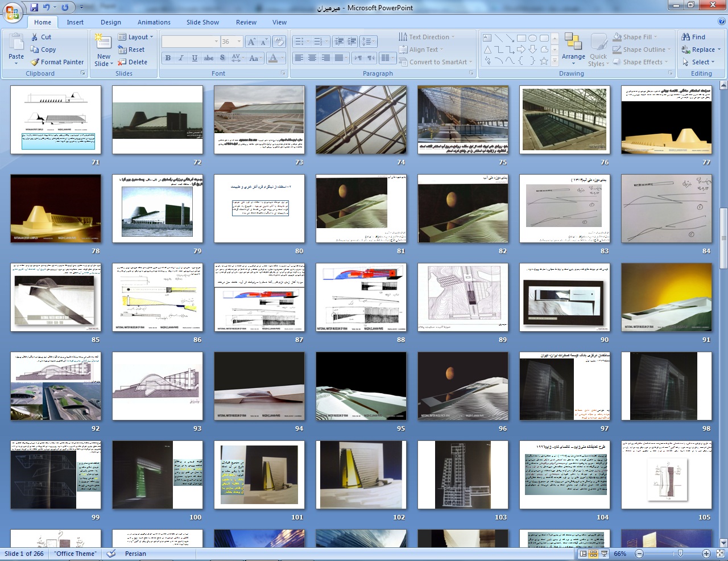Switch to the Insert tab
728x561 pixels.
tap(75, 22)
